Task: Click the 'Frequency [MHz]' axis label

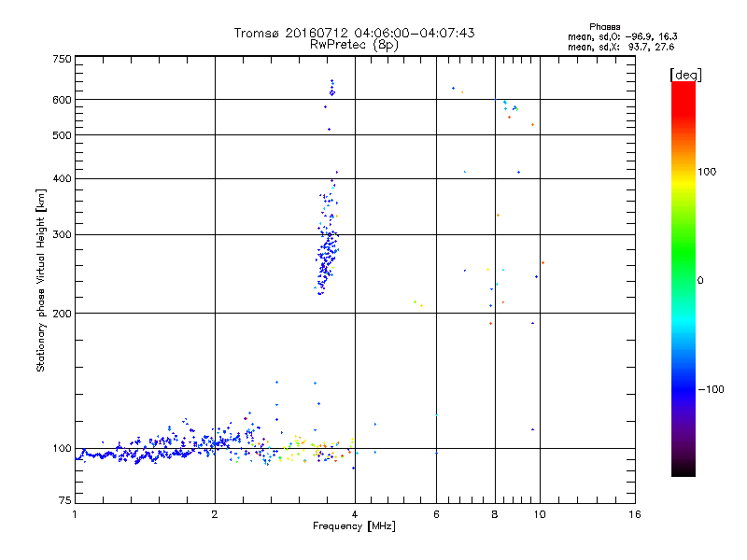Action: pyautogui.click(x=354, y=526)
